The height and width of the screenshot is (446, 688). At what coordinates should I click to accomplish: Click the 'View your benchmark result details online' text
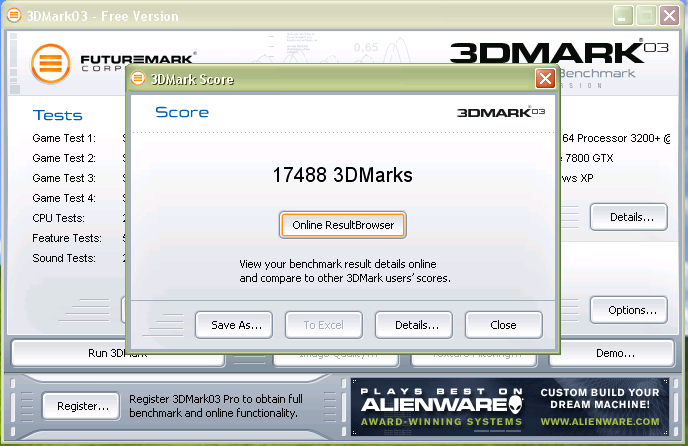click(338, 264)
